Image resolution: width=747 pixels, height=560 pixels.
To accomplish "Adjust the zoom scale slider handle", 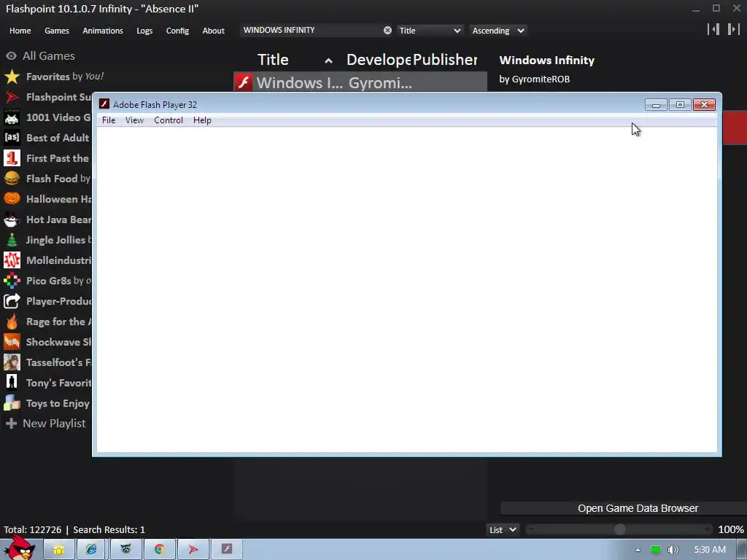I will 620,529.
